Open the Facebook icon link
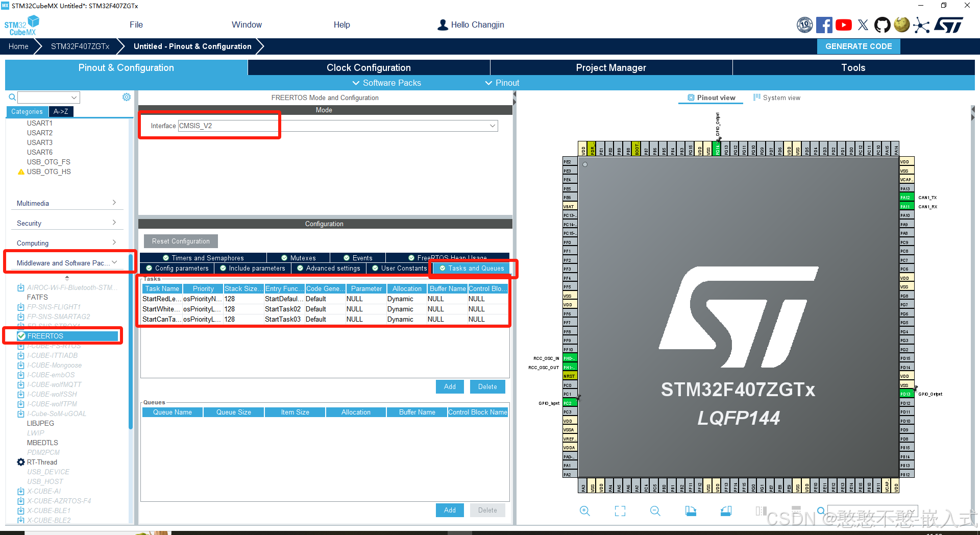 pos(824,25)
